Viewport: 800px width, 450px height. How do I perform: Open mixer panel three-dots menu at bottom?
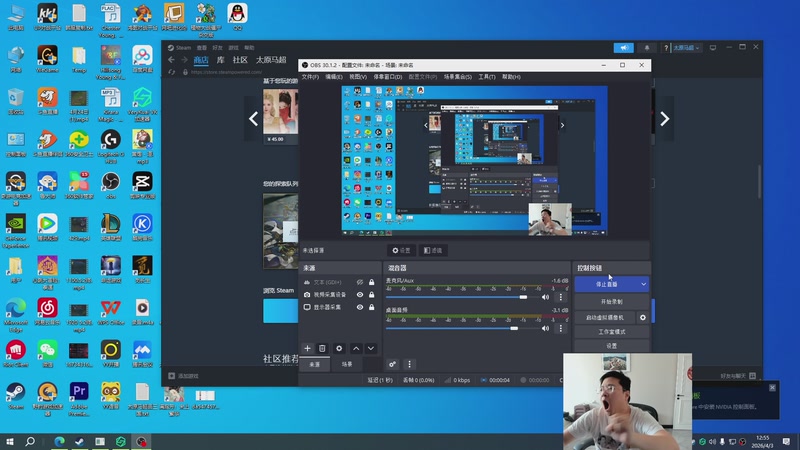click(x=409, y=364)
